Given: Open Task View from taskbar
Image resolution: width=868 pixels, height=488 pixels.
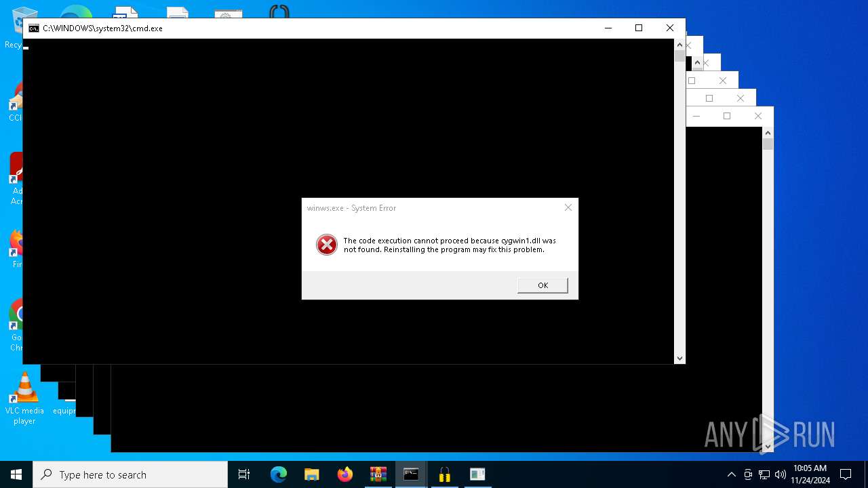Looking at the screenshot, I should click(x=244, y=474).
